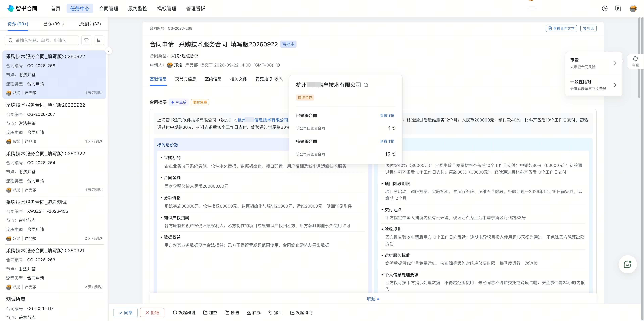
Task: Open 安克抽取-收入 tab
Action: pos(269,79)
